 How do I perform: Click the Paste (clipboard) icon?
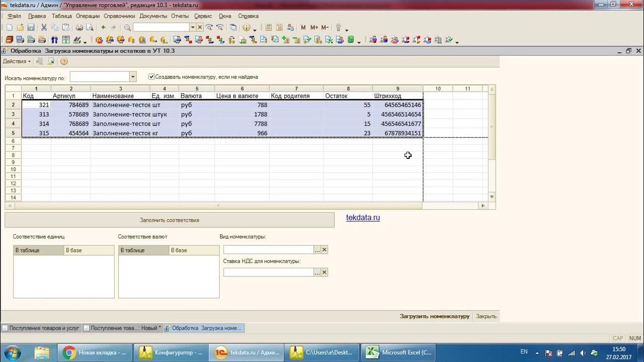65,28
